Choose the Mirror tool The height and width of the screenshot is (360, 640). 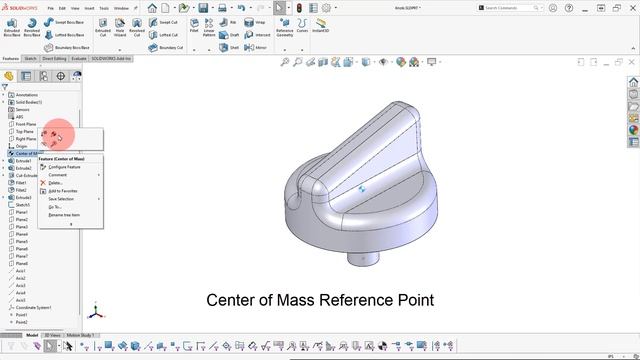click(x=256, y=47)
